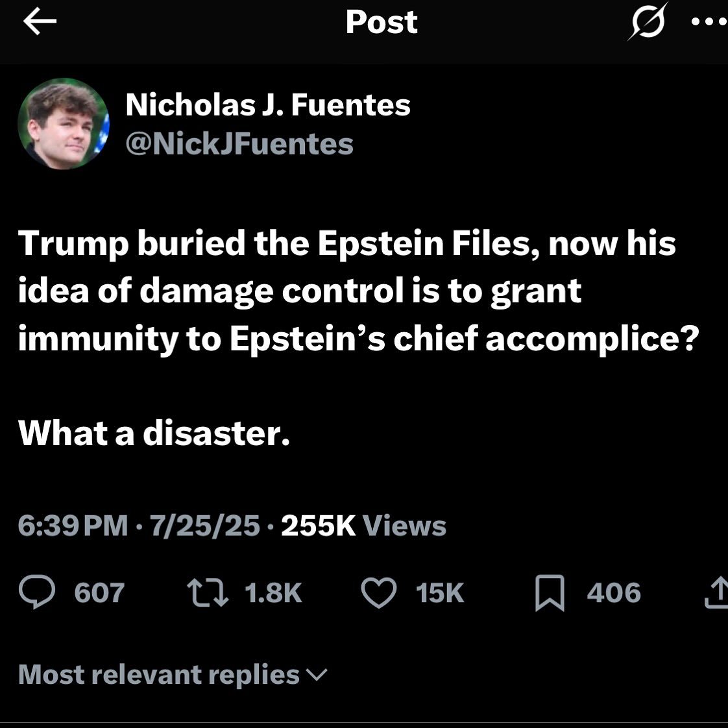Tap the share upload icon
This screenshot has width=728, height=728.
click(x=717, y=592)
